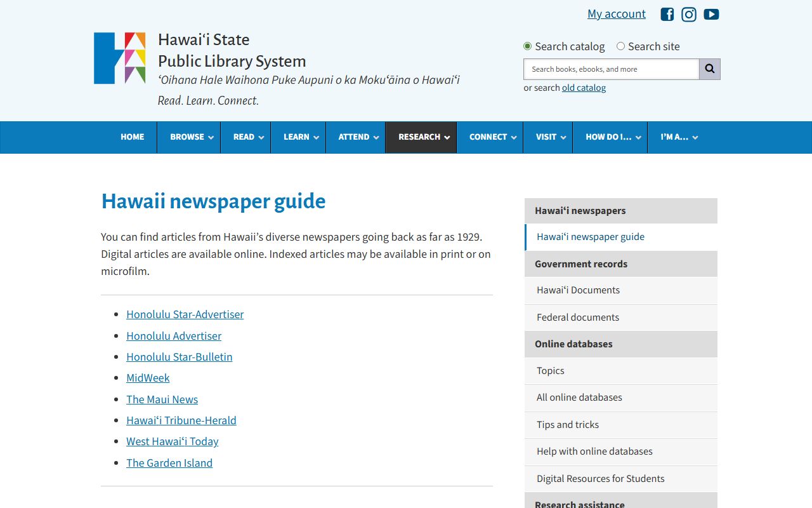Open The Maui News link

coord(162,399)
